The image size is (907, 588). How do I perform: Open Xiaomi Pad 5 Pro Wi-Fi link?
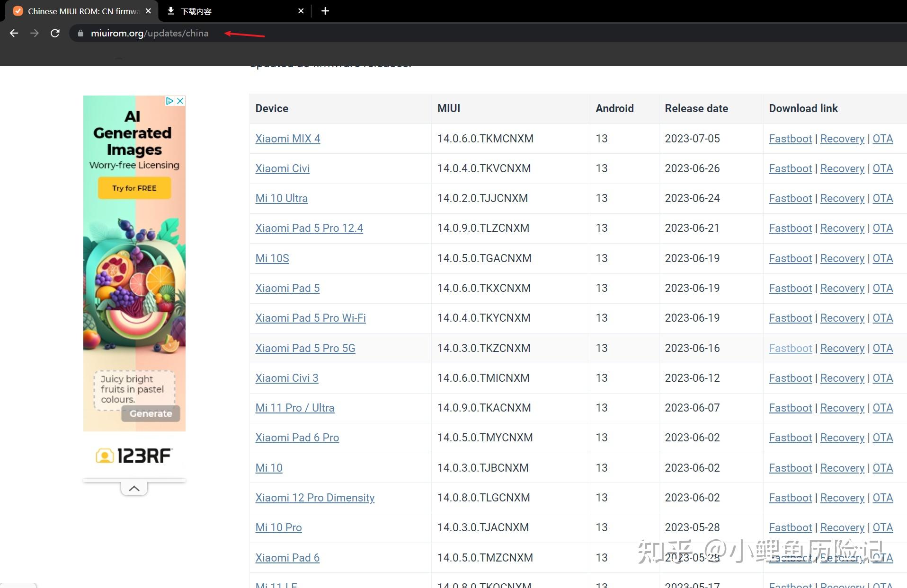coord(311,318)
